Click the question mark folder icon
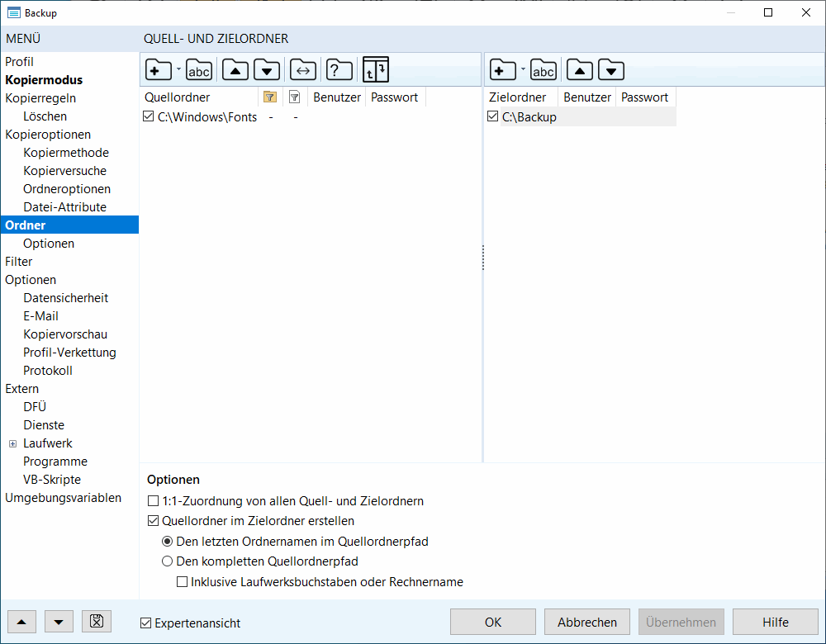Screen dimensions: 826x644 [x=339, y=71]
